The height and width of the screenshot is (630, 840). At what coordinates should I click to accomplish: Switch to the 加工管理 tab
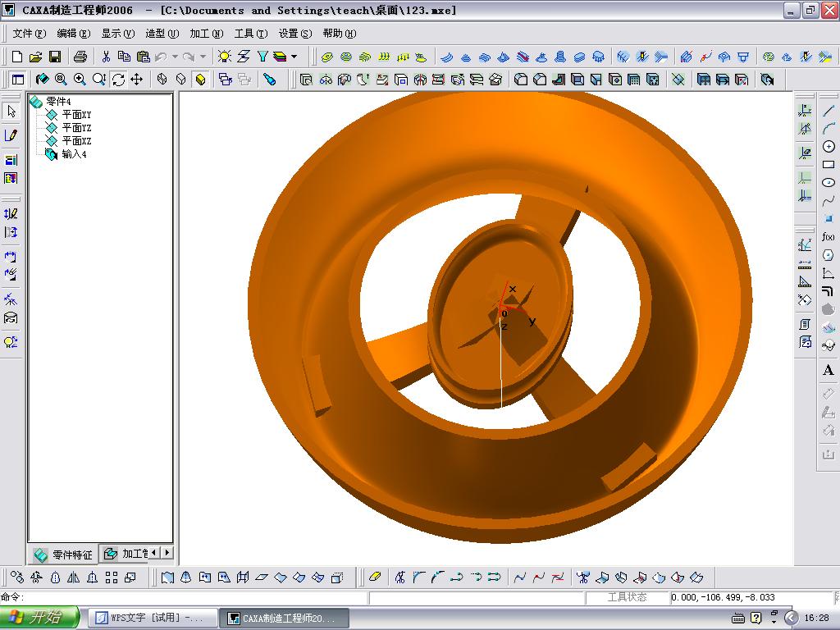click(x=126, y=554)
